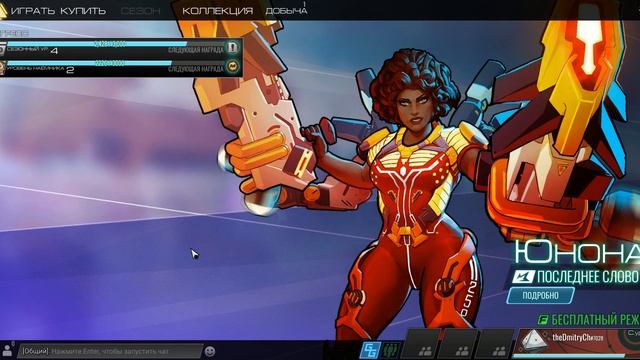Open the ИГРАТЬ (Play) menu

(33, 11)
